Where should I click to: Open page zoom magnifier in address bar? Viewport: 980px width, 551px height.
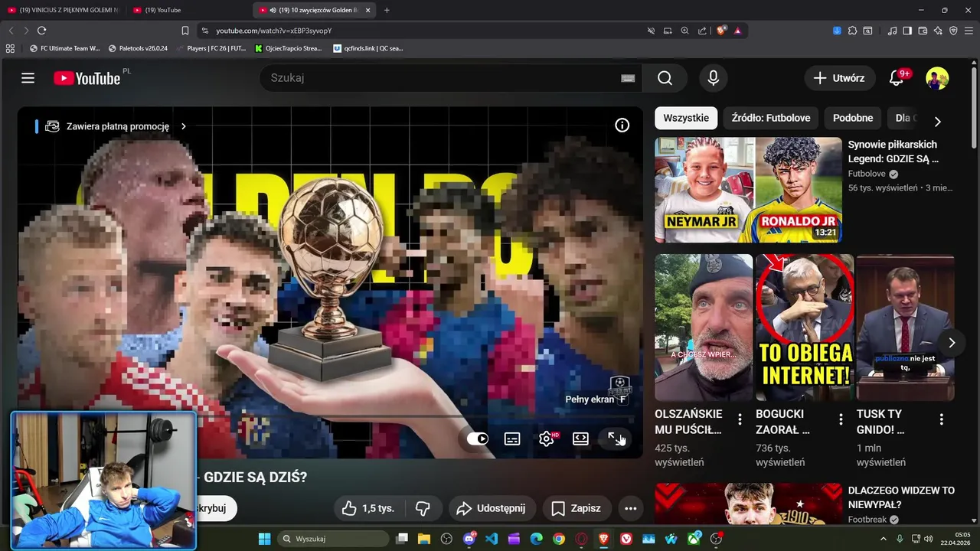[x=685, y=31]
